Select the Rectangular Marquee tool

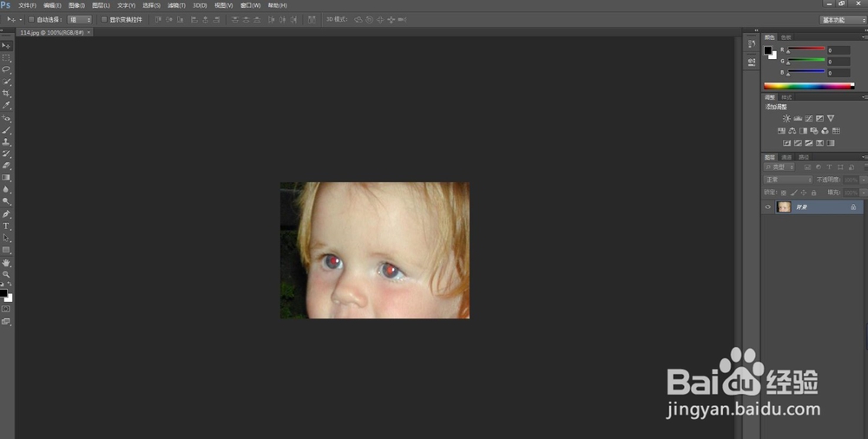[x=6, y=57]
